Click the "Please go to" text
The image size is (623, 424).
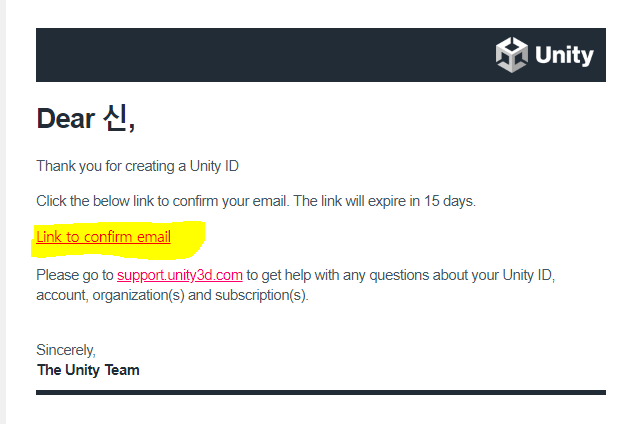click(x=75, y=274)
